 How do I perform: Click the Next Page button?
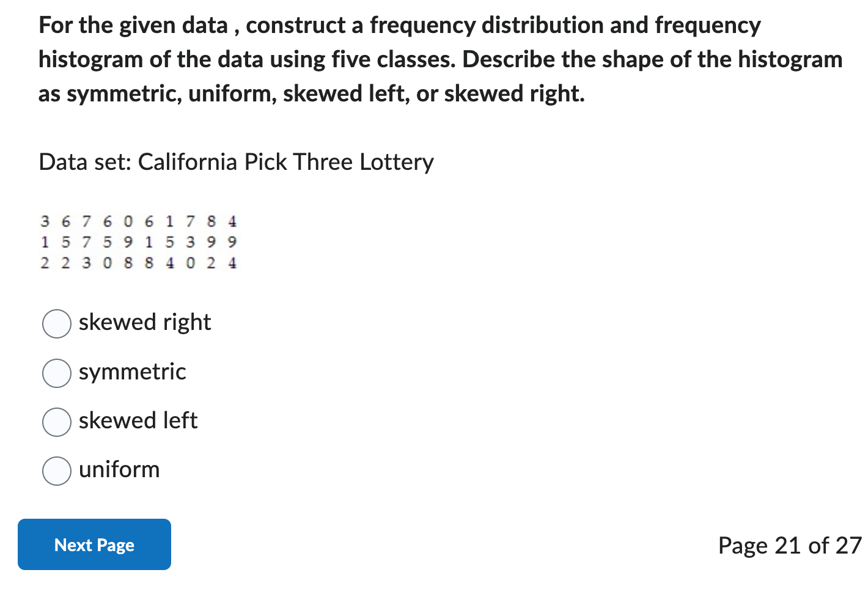click(x=94, y=544)
